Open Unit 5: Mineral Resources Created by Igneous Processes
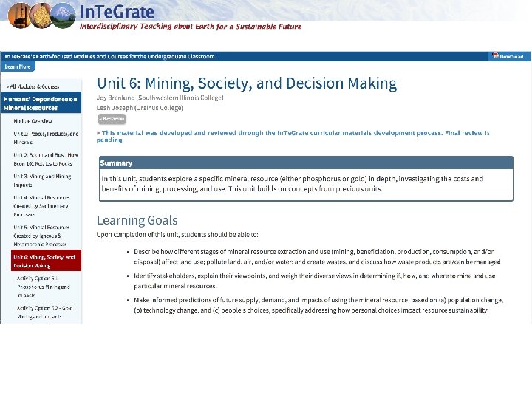 pos(41,236)
